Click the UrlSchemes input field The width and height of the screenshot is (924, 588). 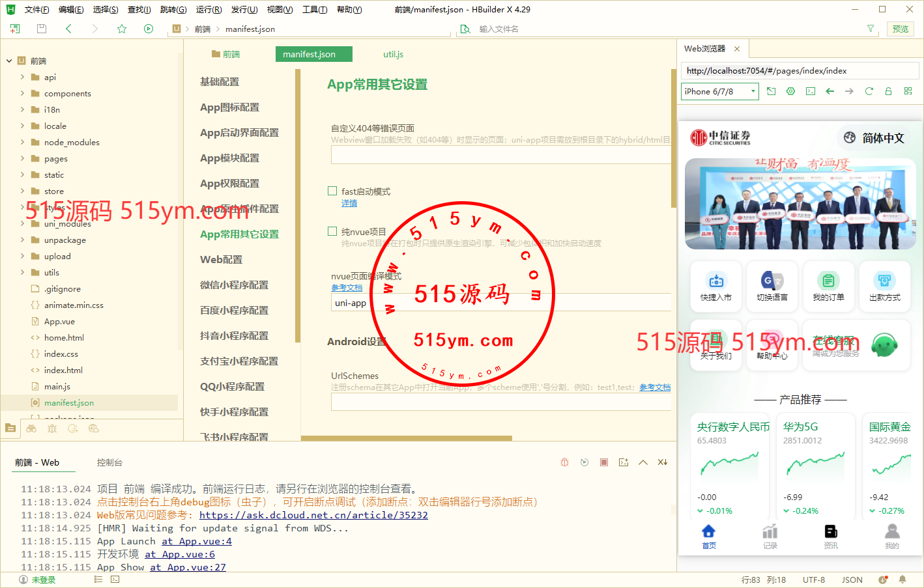coord(500,402)
